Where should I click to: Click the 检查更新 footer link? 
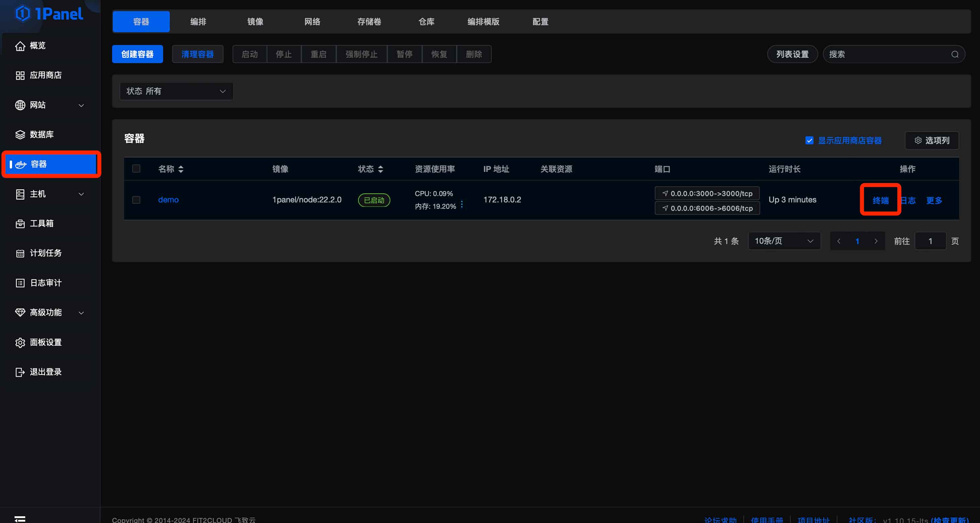point(950,520)
